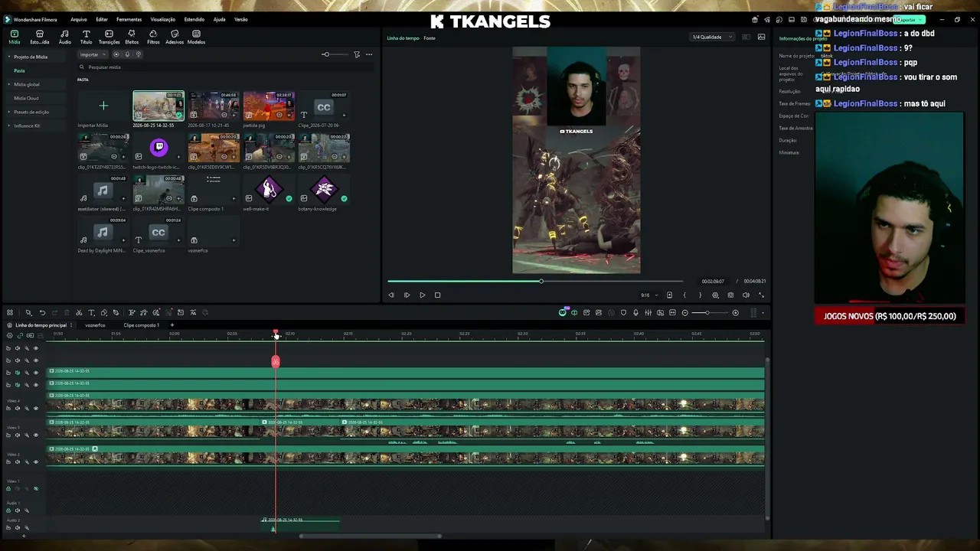Screen dimensions: 980x551
Task: Open the Arquivo menu
Action: [x=78, y=19]
